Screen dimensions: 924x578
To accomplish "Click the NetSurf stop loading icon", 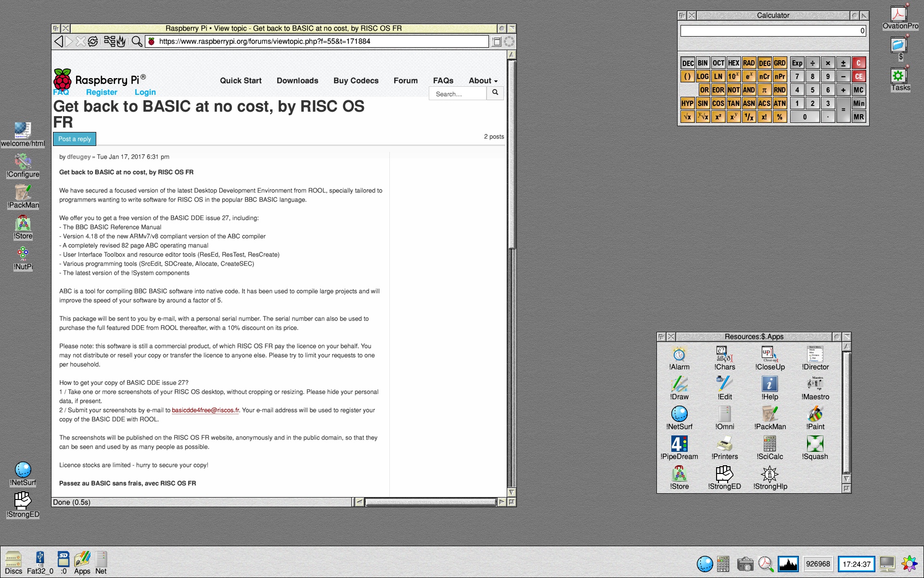I will (80, 41).
